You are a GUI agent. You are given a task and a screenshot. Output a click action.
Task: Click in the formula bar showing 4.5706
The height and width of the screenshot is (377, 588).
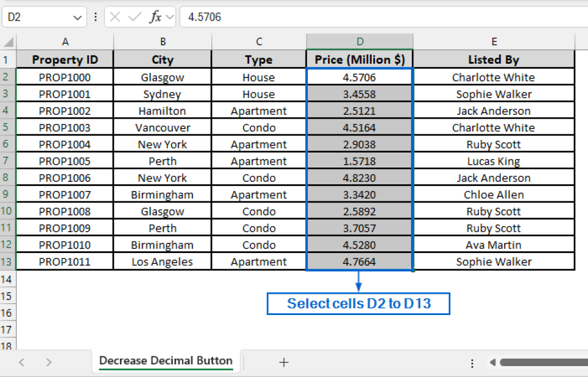click(x=379, y=17)
